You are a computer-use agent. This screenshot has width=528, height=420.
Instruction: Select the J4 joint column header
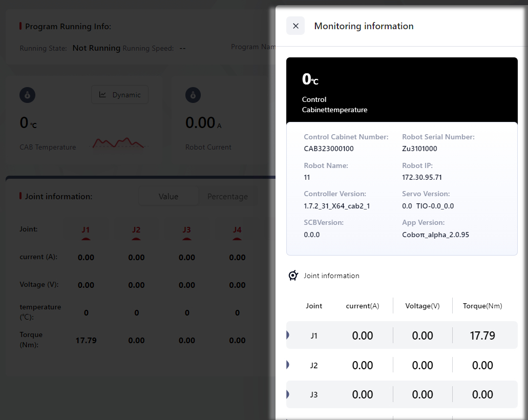[237, 230]
